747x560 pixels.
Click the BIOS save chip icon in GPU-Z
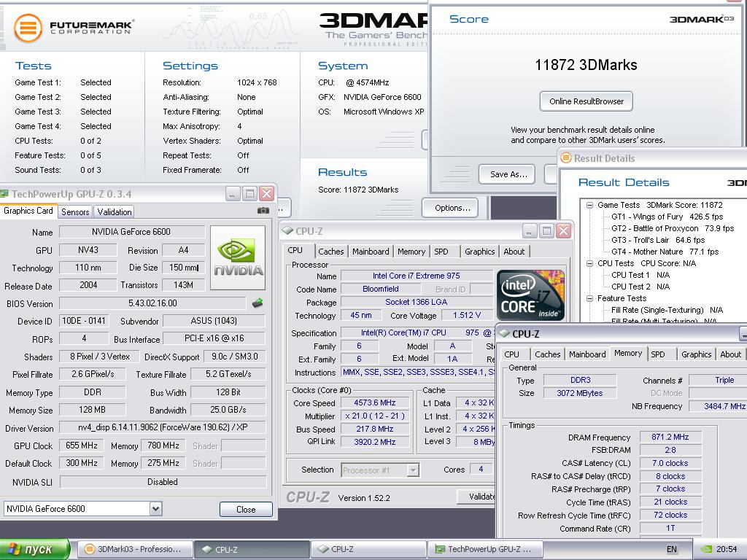click(x=258, y=303)
